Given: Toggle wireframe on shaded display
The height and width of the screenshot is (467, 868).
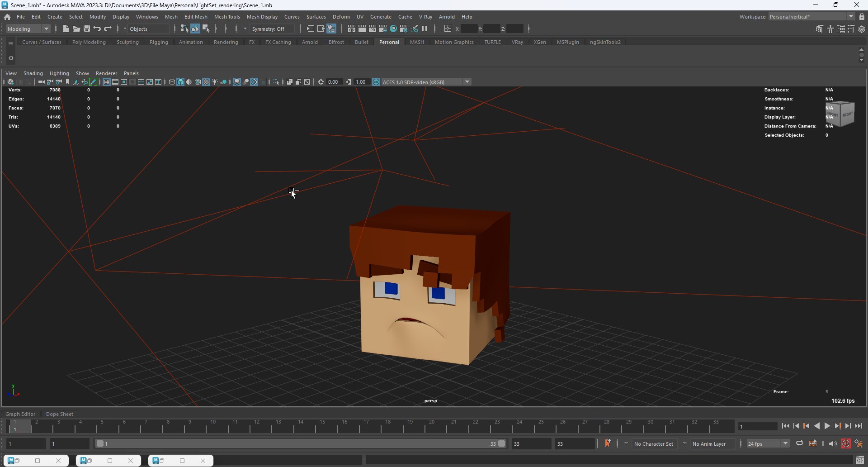Looking at the screenshot, I should click(198, 82).
